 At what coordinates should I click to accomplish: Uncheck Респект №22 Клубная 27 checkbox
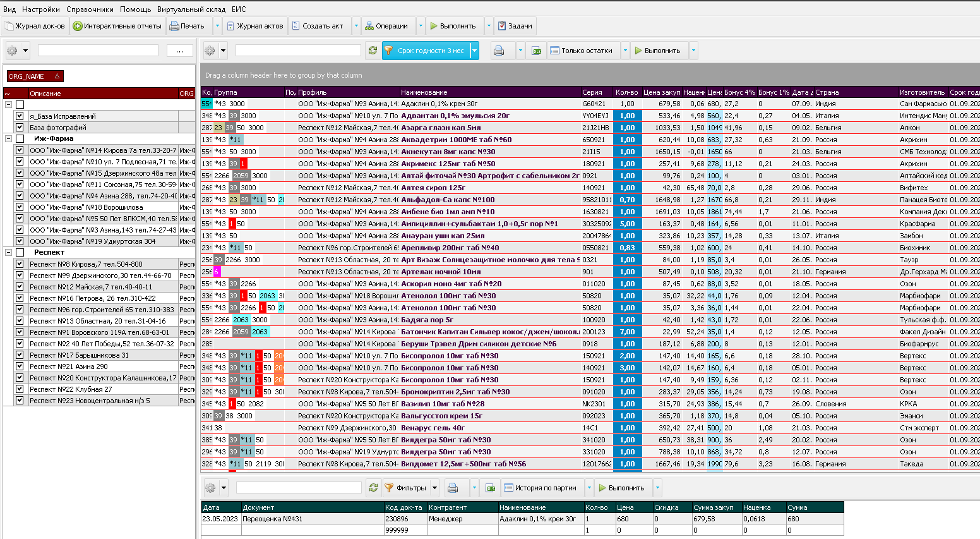coord(20,389)
